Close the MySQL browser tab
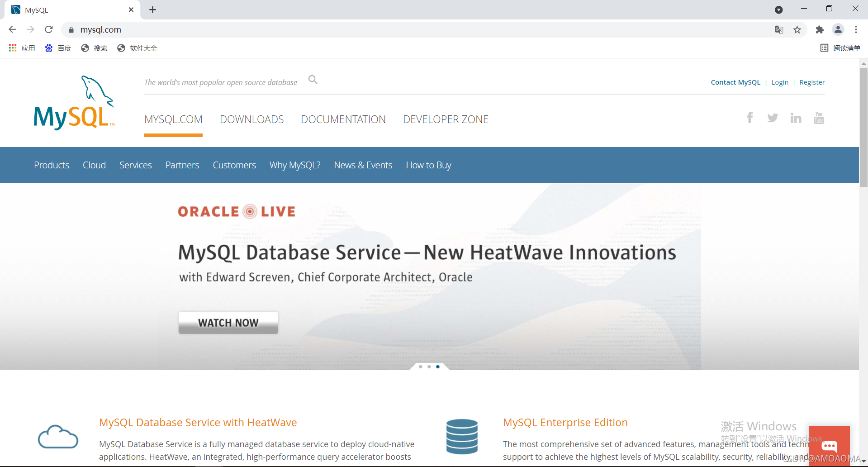Image resolution: width=868 pixels, height=467 pixels. (x=131, y=10)
